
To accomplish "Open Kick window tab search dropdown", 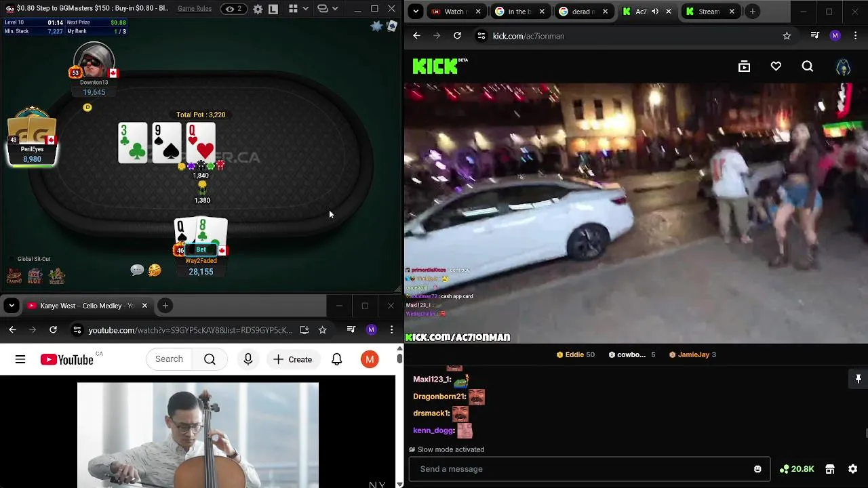I will (416, 12).
